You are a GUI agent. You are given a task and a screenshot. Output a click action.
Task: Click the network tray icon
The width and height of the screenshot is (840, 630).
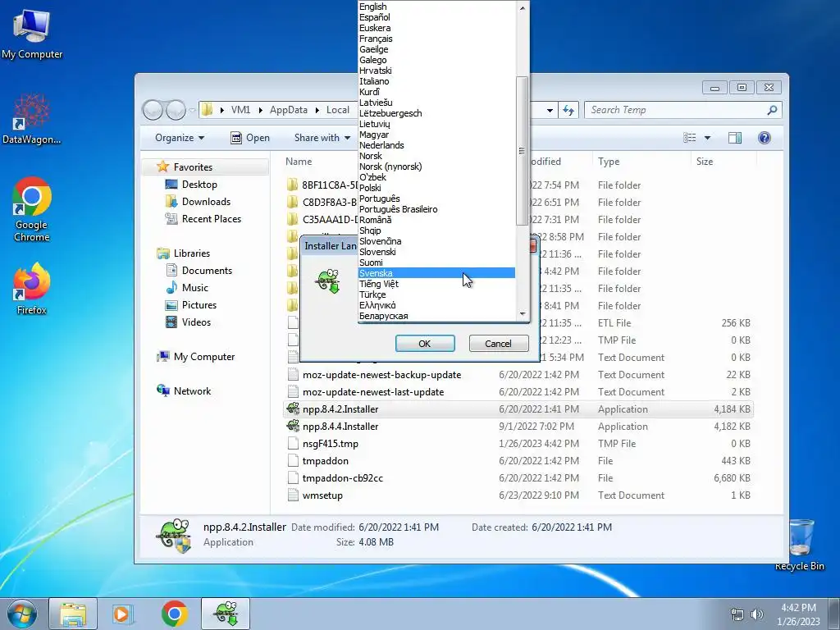coord(737,614)
